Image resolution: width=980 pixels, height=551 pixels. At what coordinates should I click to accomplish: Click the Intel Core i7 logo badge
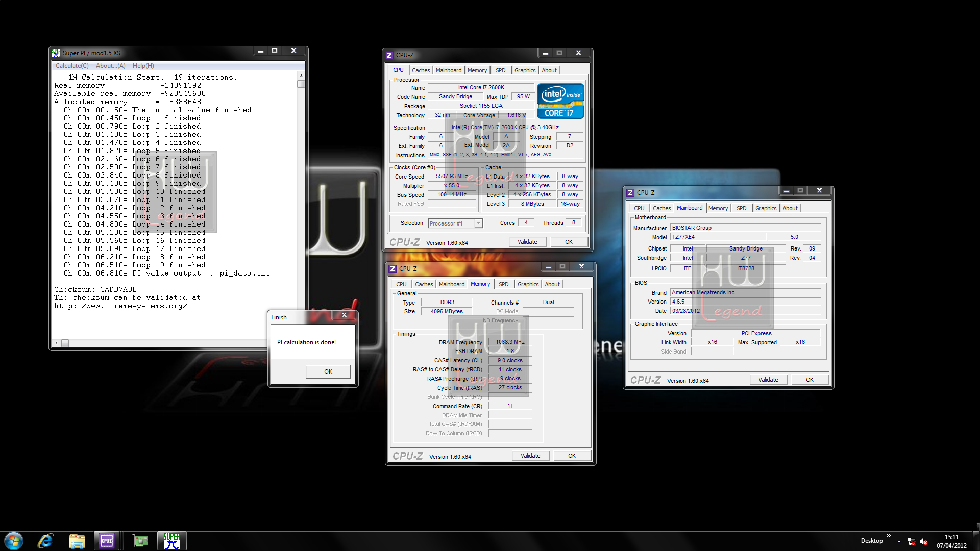[560, 101]
